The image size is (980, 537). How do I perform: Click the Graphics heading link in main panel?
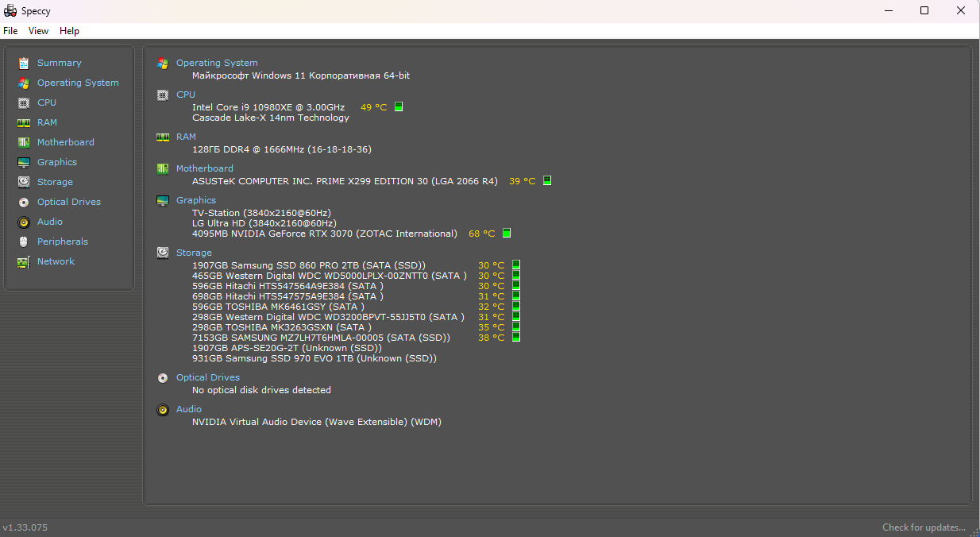click(196, 200)
